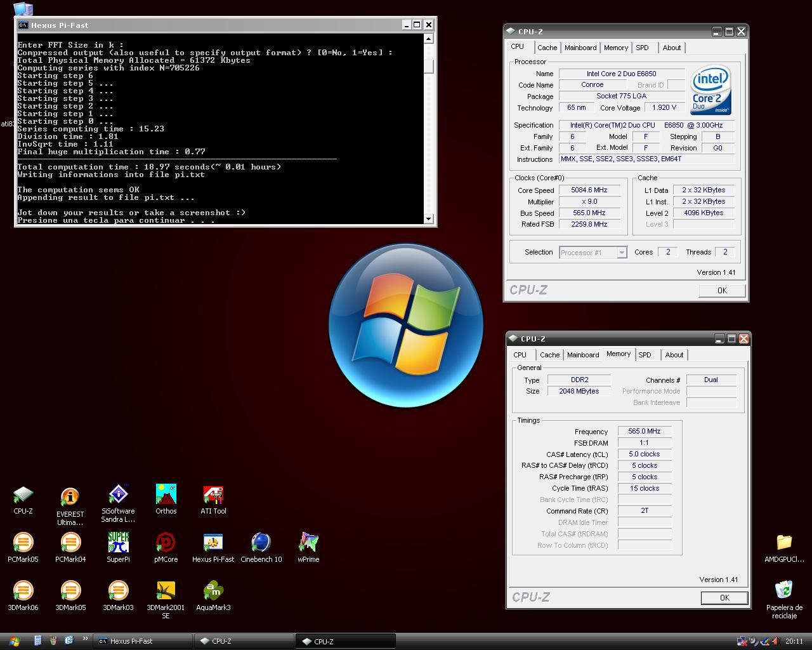This screenshot has height=650, width=812.
Task: Select the Hexus Pi-Fast desktop icon
Action: click(213, 548)
